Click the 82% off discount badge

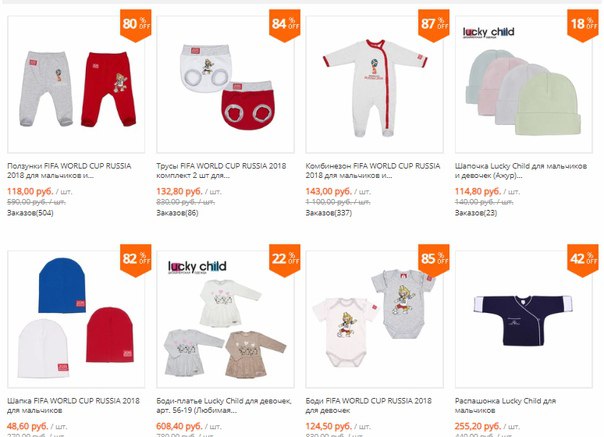pos(136,261)
